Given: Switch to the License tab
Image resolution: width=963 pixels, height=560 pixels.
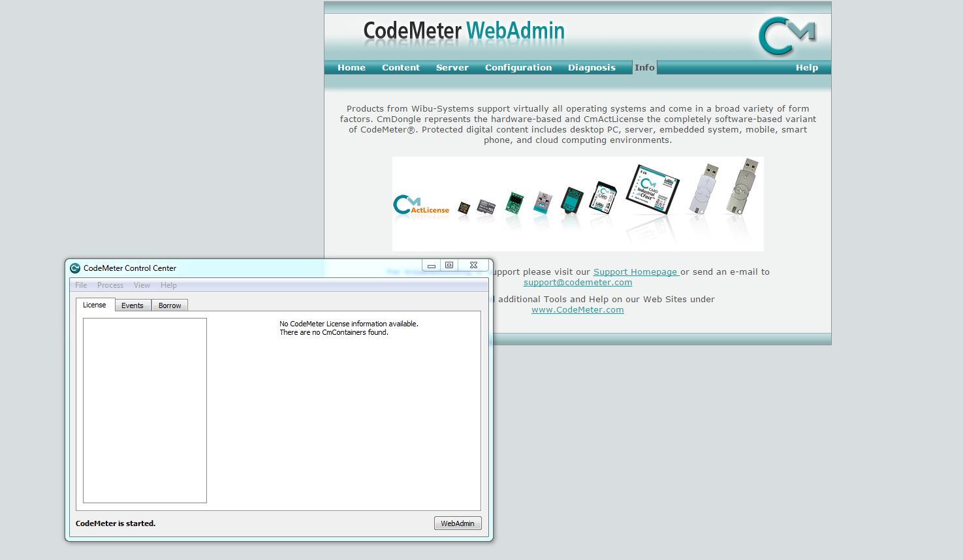Looking at the screenshot, I should tap(95, 305).
